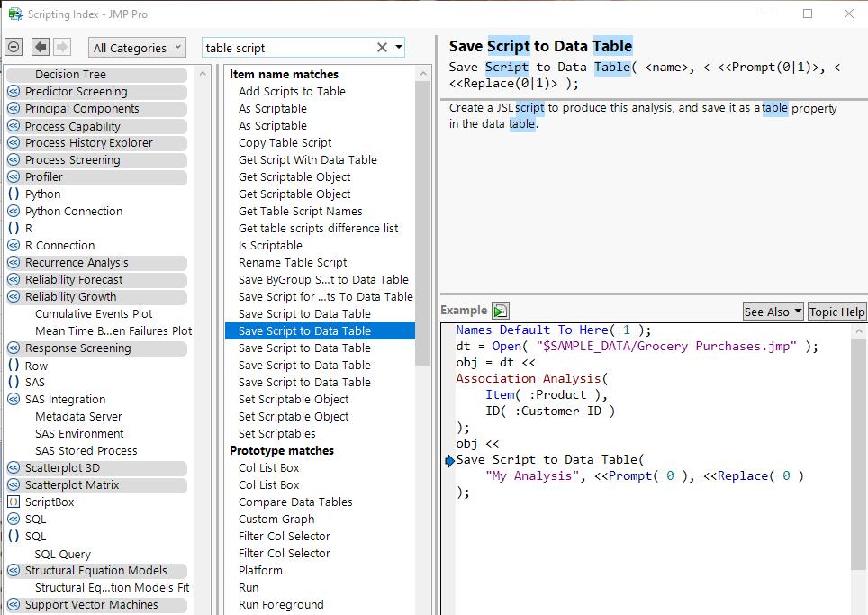Click the blue arrow marker beside Save Script line
Viewport: 868px width, 615px height.
point(449,460)
